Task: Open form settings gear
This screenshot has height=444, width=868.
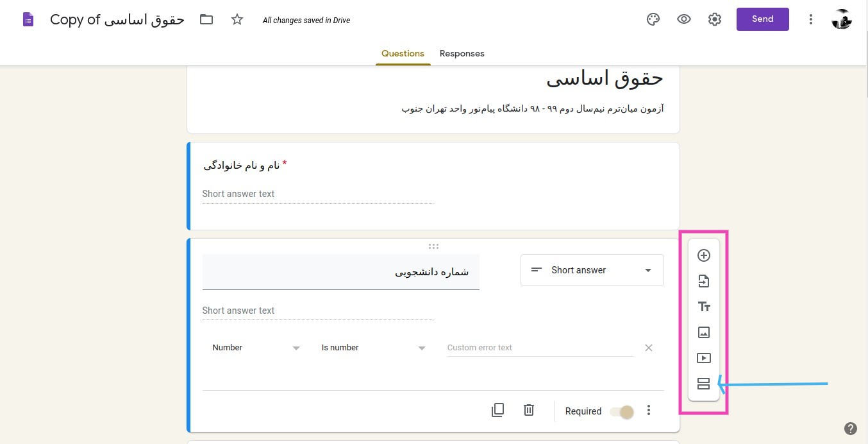Action: (715, 19)
